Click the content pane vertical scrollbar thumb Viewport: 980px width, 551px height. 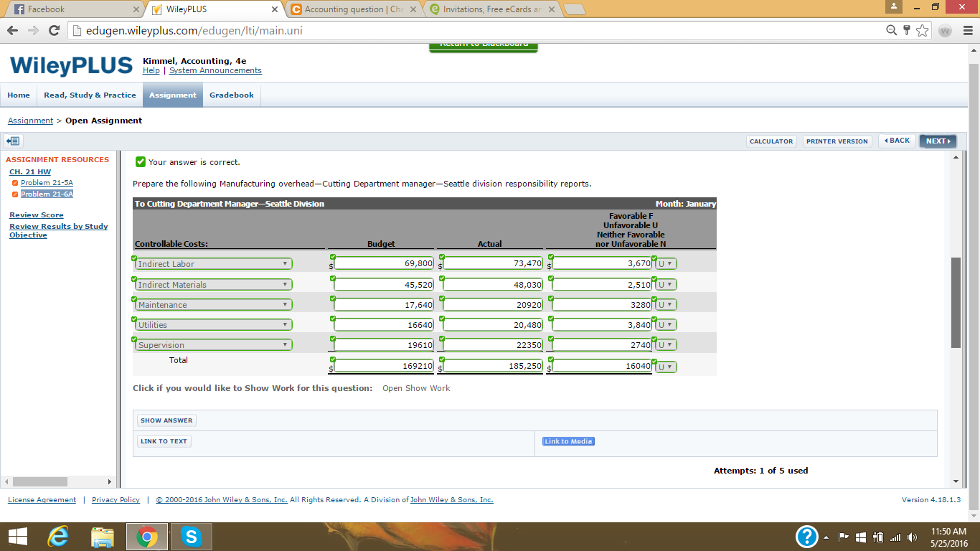[956, 302]
